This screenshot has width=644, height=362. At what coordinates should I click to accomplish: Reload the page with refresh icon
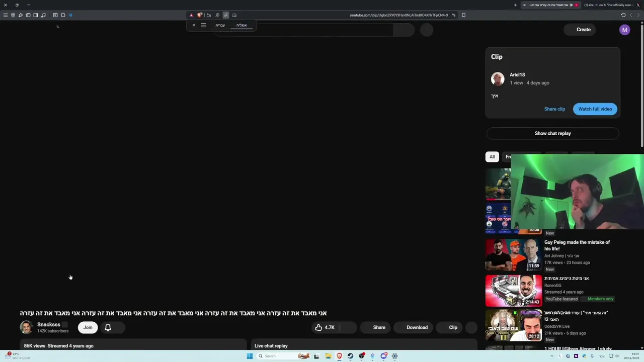tap(623, 15)
